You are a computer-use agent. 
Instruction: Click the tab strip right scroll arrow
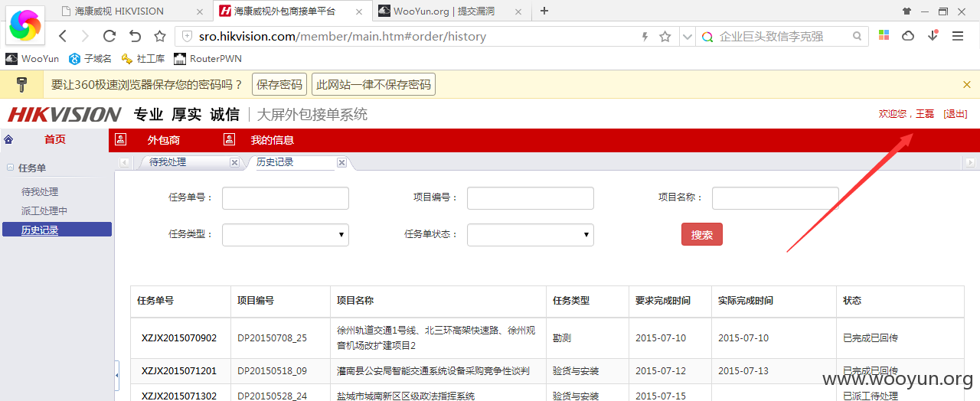coord(970,162)
